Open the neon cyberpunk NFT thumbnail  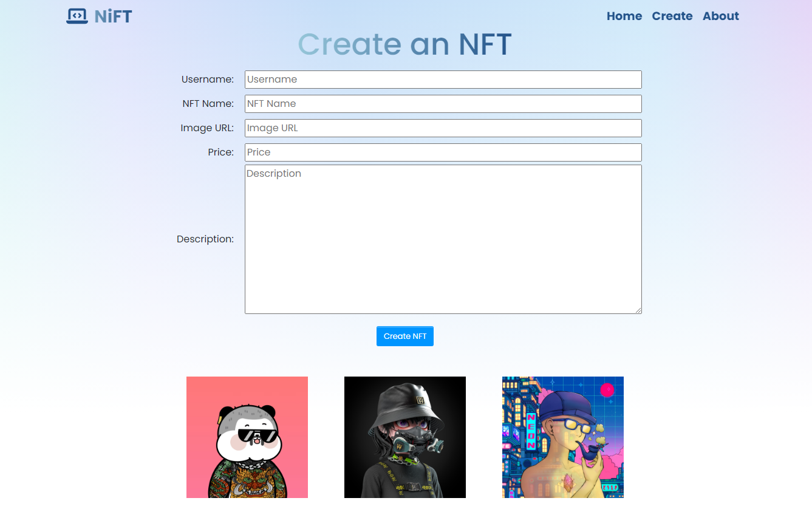(x=562, y=437)
